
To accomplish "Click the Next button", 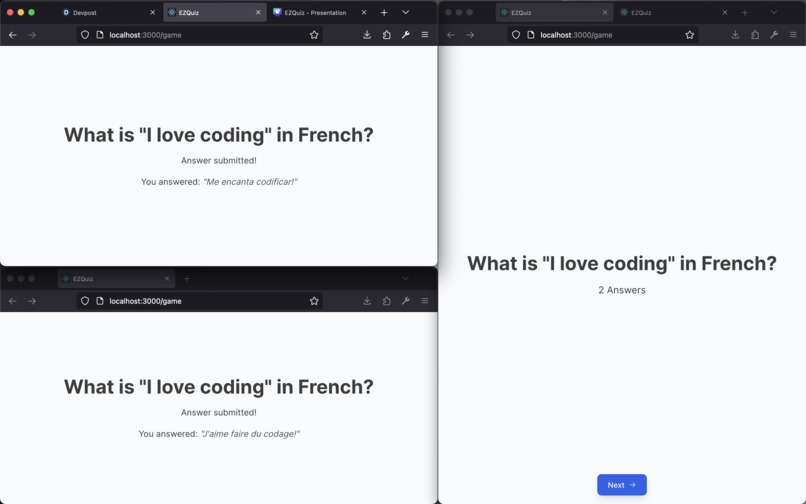I will 622,485.
